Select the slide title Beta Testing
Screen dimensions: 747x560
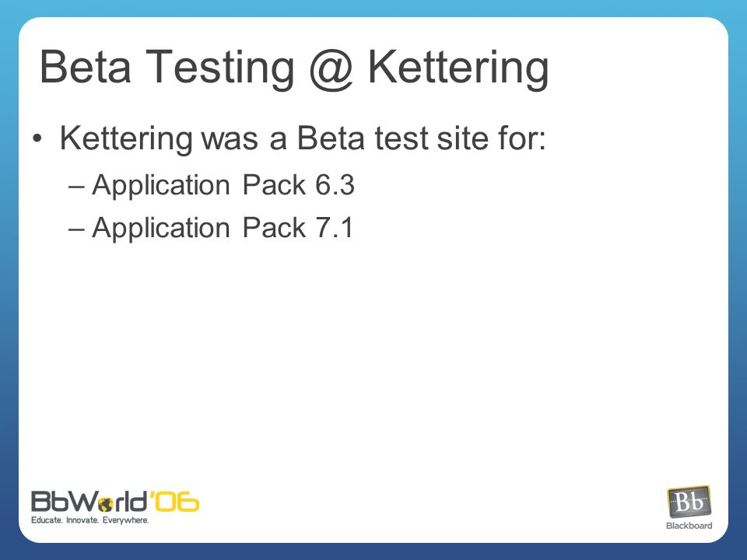tap(294, 68)
